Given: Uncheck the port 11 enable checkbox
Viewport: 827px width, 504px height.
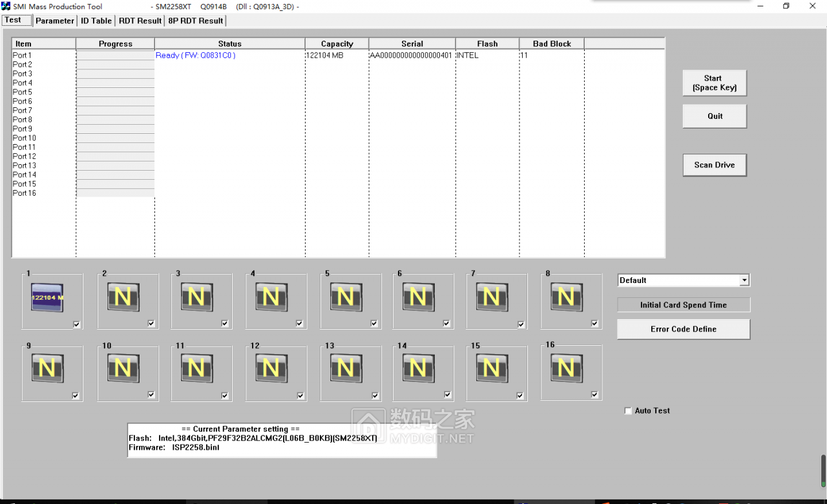Looking at the screenshot, I should [225, 395].
